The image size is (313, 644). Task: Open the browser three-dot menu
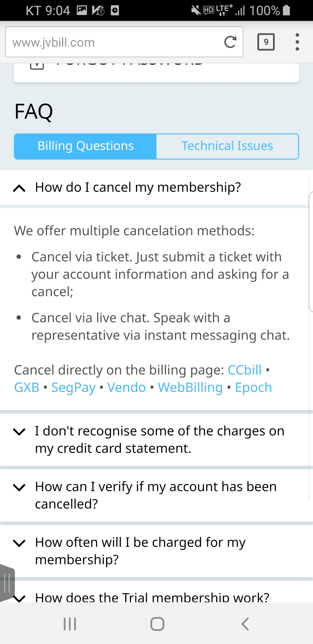click(x=297, y=42)
